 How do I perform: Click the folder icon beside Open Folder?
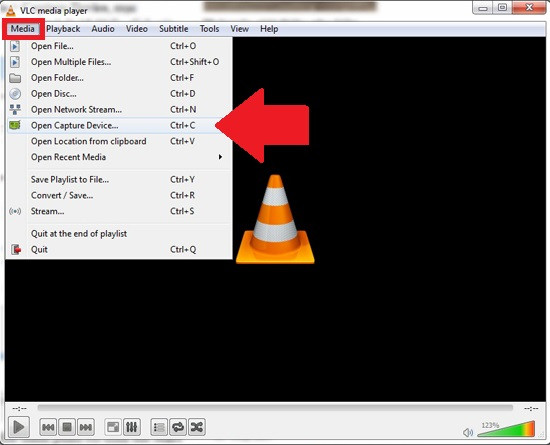point(15,78)
